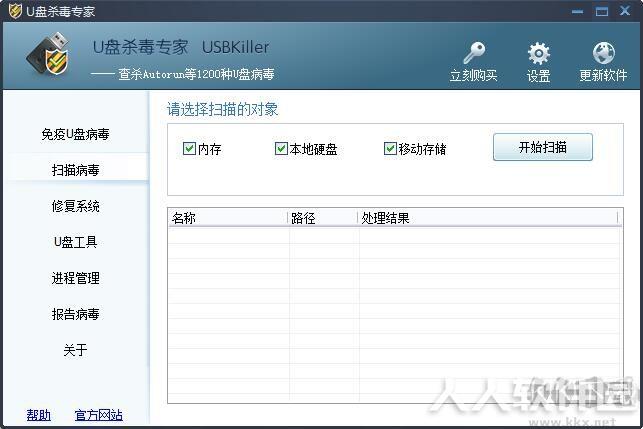
Task: Close the U盘杀毒专家 window
Action: click(625, 10)
